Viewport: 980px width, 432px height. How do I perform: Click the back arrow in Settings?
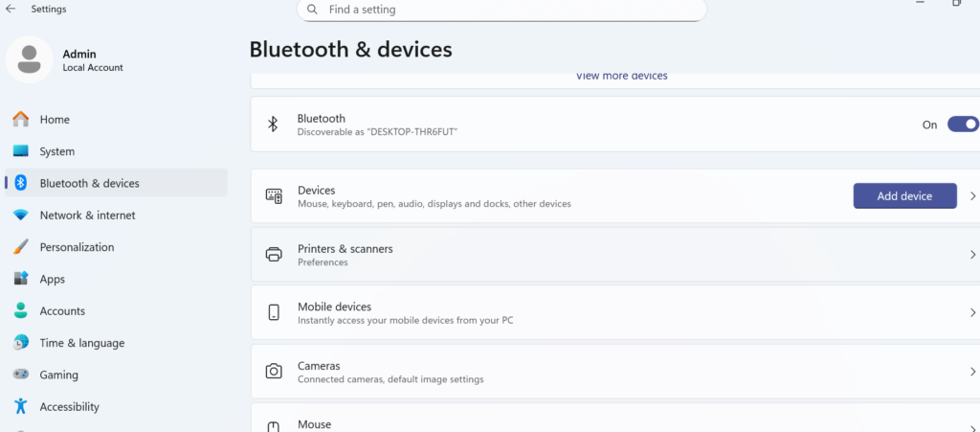click(x=11, y=9)
